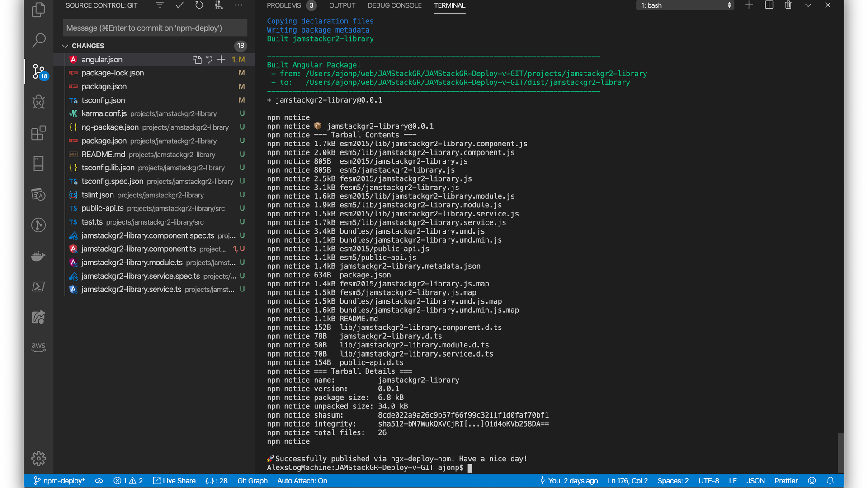Image resolution: width=868 pixels, height=488 pixels.
Task: Discard changes to angular.json
Action: [209, 60]
